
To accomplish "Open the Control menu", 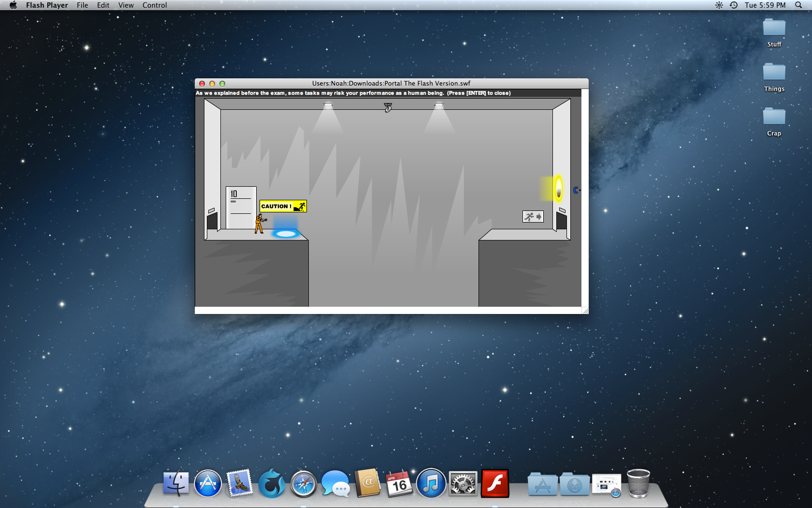I will tap(155, 5).
